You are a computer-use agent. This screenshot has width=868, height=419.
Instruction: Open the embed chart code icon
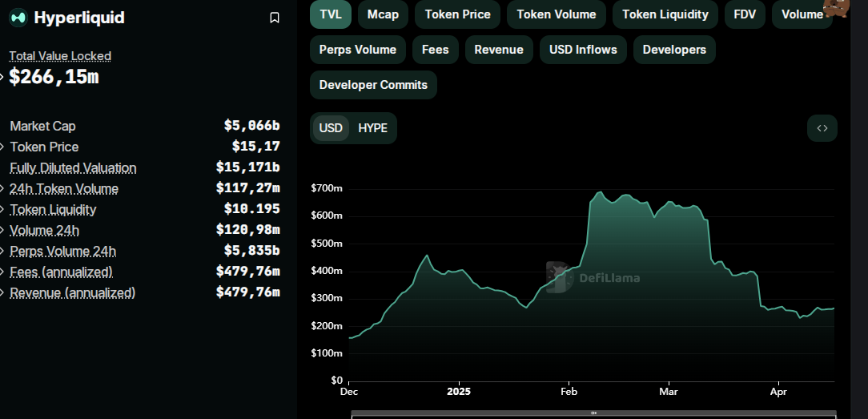[x=822, y=128]
